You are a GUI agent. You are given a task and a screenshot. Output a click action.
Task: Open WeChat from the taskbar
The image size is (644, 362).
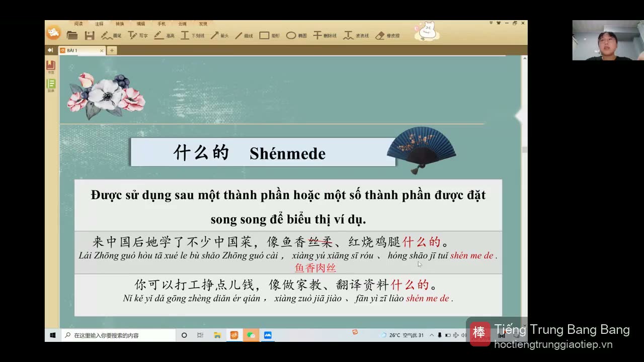tap(251, 335)
